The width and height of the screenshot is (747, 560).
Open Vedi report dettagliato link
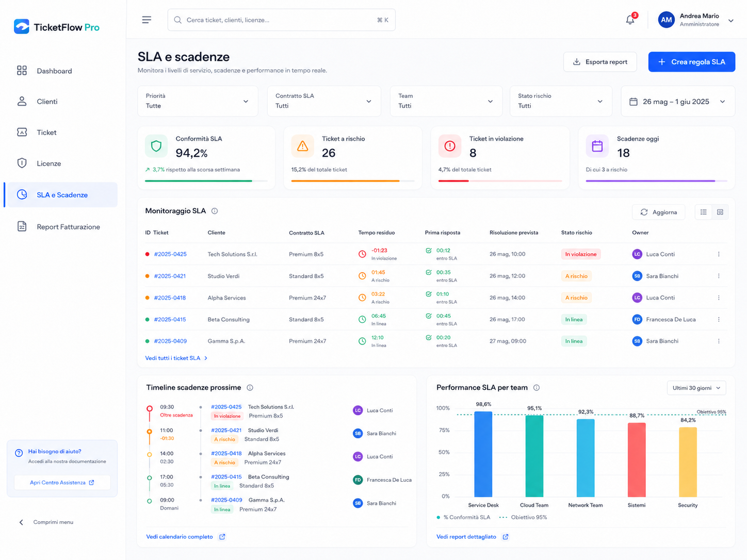tap(473, 537)
